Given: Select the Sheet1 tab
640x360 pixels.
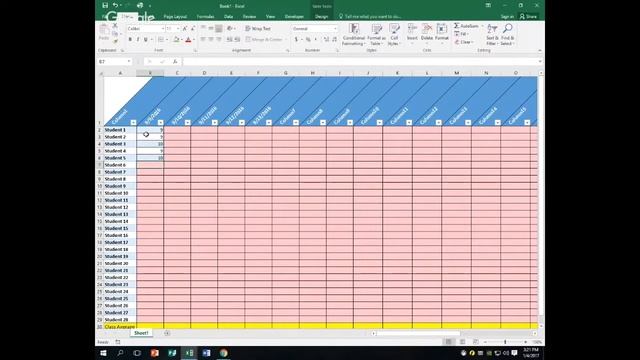Looking at the screenshot, I should click(x=141, y=333).
